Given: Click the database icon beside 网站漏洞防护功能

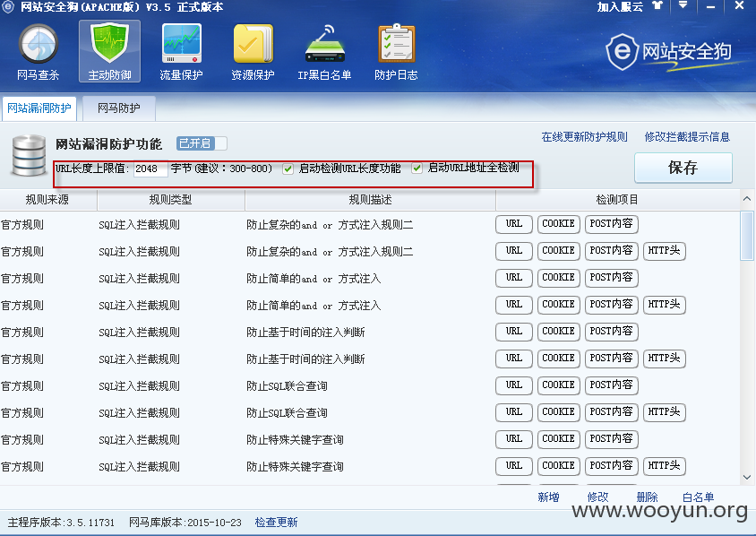Looking at the screenshot, I should point(29,155).
